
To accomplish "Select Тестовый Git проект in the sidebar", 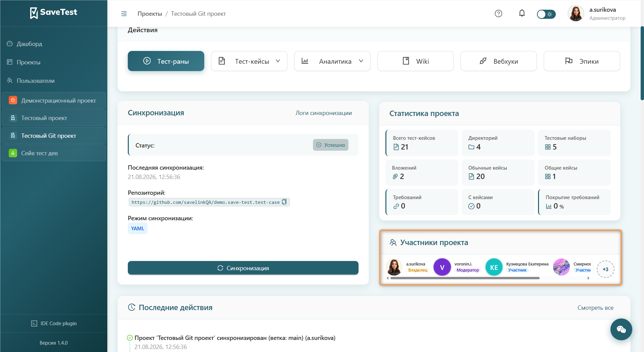I will point(54,135).
